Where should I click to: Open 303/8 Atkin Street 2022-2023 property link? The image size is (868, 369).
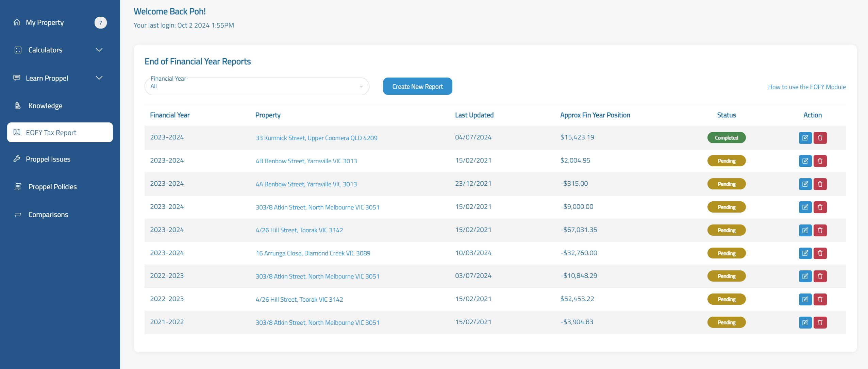[317, 276]
